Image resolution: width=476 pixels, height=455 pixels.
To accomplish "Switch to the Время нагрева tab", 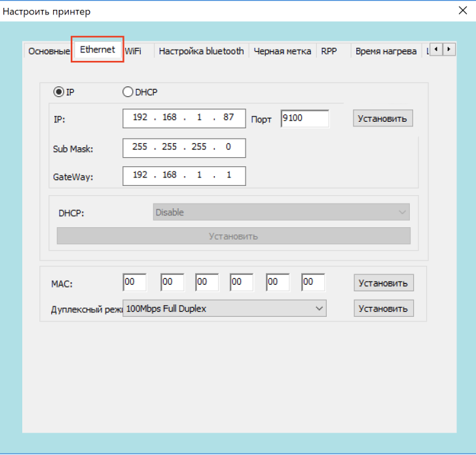I will pyautogui.click(x=386, y=51).
